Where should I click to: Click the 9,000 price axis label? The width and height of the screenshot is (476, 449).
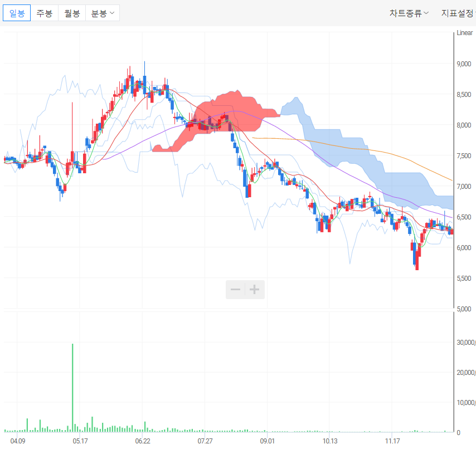coord(464,64)
